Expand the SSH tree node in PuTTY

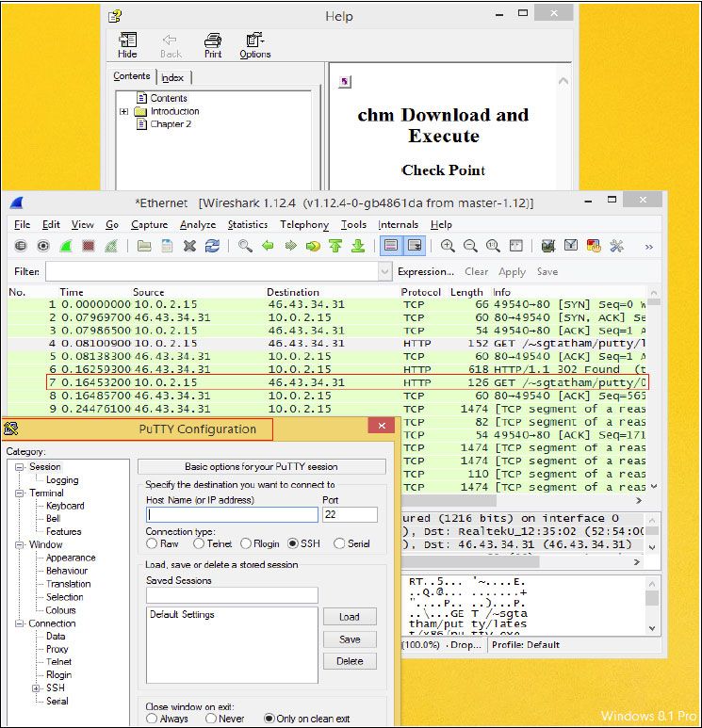tap(36, 688)
